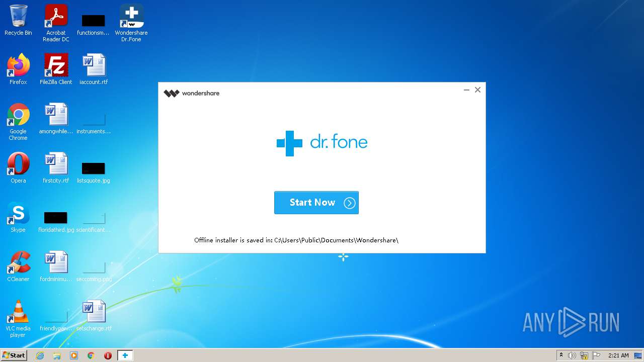Viewport: 644px width, 362px height.
Task: Open Windows Explorer from the taskbar
Action: click(57, 355)
